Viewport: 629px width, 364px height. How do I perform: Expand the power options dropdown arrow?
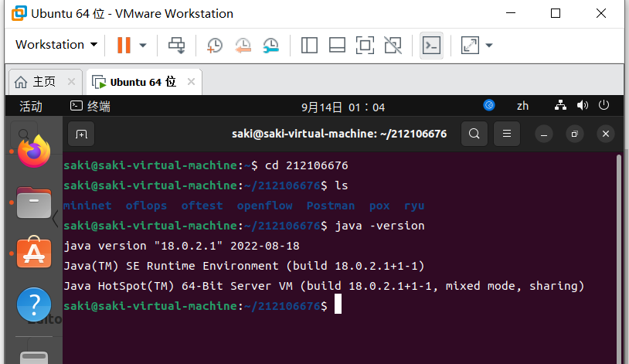[143, 46]
